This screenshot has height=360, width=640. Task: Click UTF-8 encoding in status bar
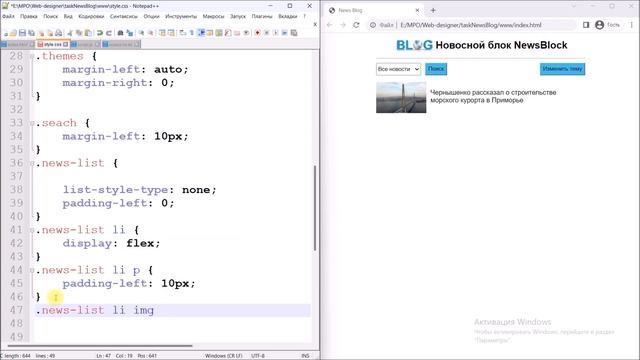click(258, 356)
